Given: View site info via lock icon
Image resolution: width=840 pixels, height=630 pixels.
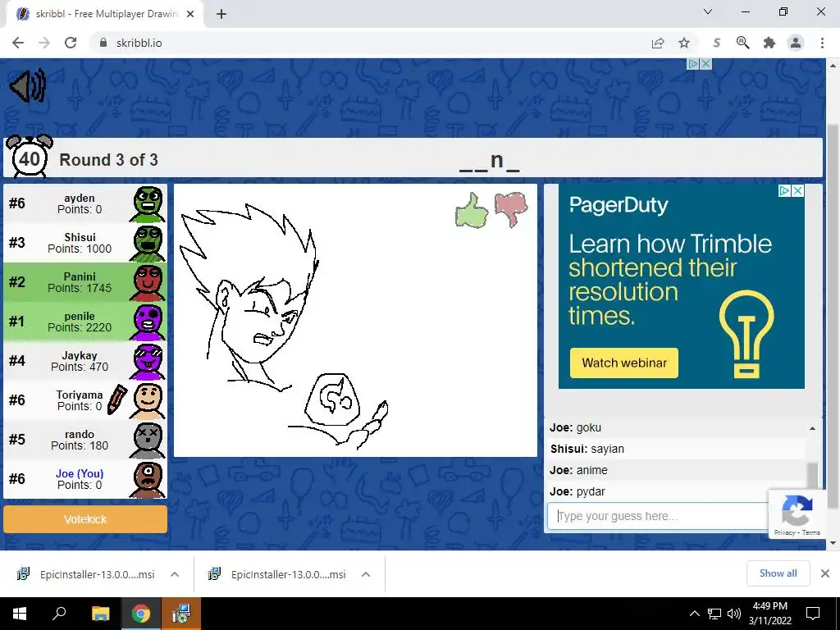Looking at the screenshot, I should [103, 43].
